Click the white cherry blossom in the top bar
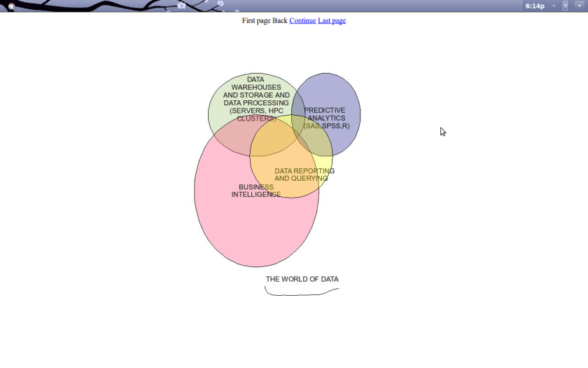 [x=181, y=6]
